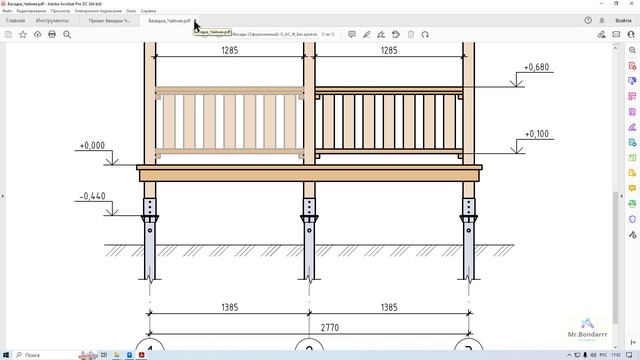Open notifications bell icon
The image size is (640, 360).
point(602,20)
